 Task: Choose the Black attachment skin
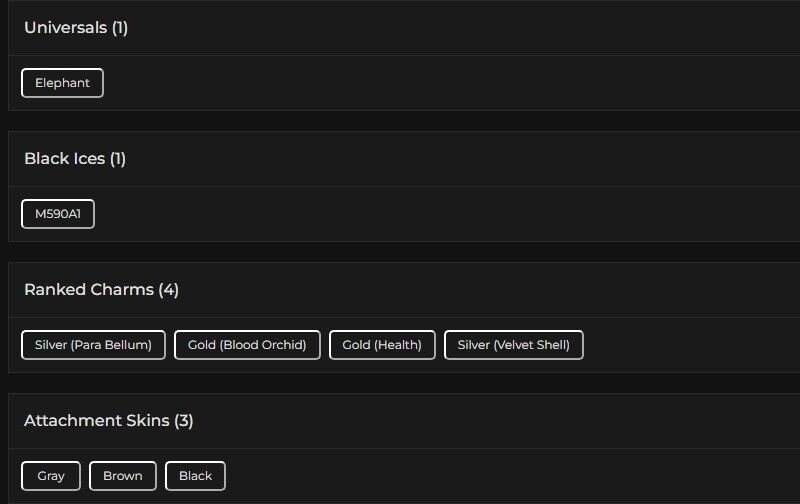195,476
